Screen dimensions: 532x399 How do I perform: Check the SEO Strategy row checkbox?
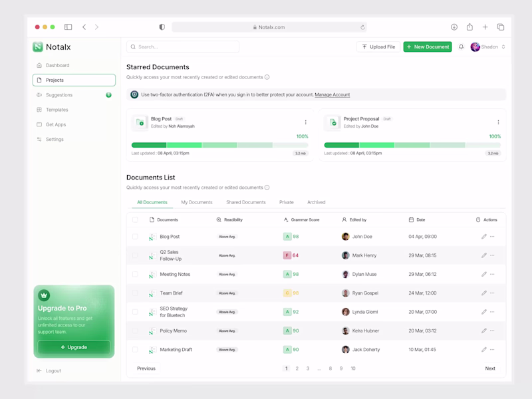point(135,312)
